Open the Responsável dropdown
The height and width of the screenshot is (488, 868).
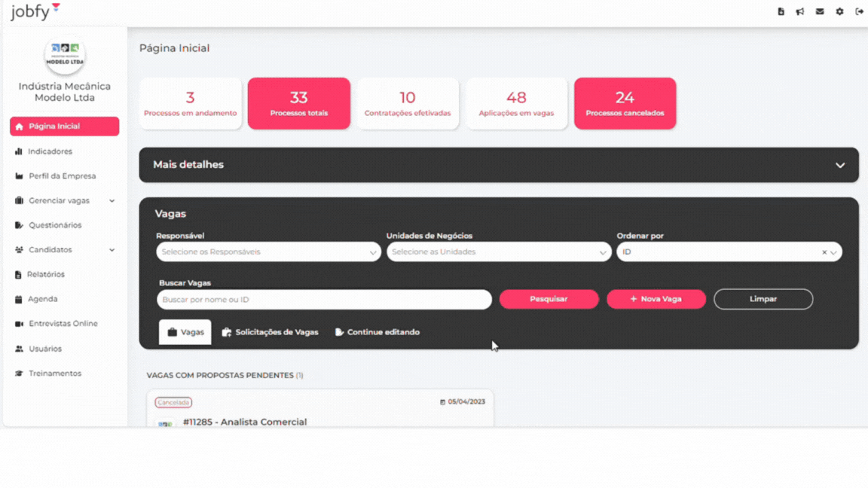click(268, 252)
